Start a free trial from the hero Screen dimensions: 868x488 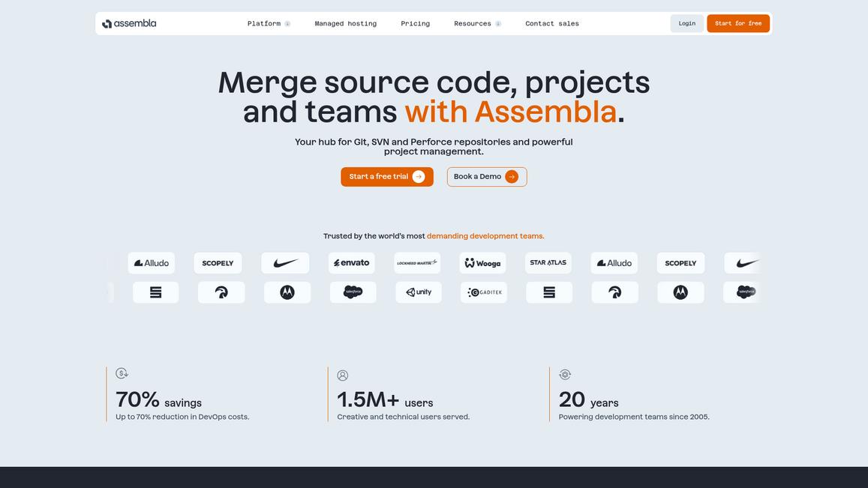387,176
